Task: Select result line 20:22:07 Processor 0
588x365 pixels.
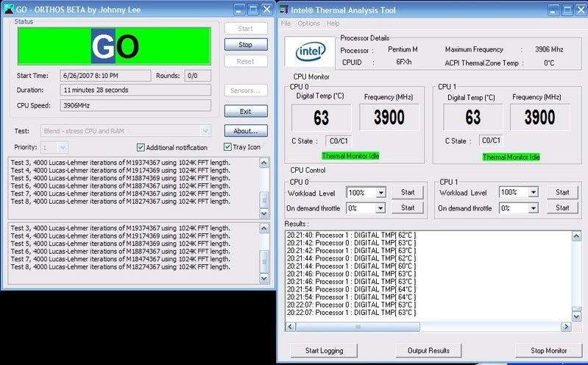Action: click(x=351, y=305)
